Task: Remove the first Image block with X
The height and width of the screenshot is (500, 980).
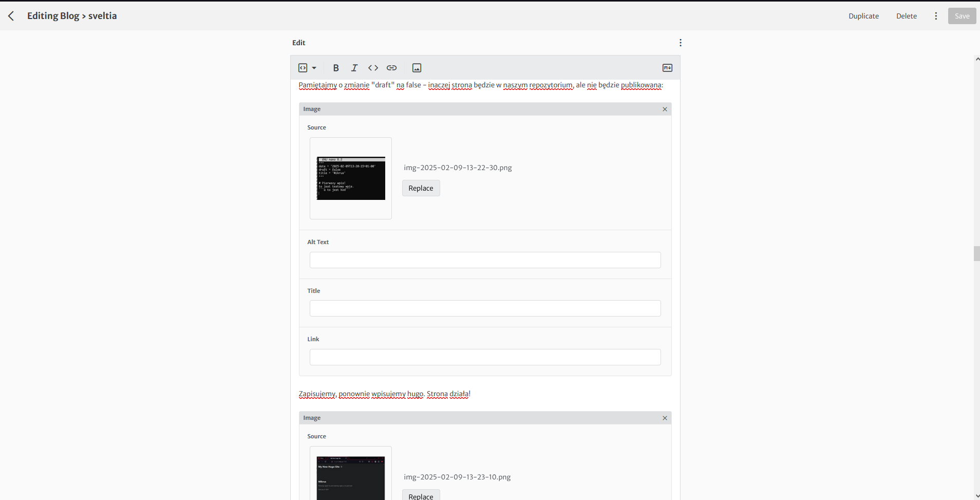Action: pos(665,109)
